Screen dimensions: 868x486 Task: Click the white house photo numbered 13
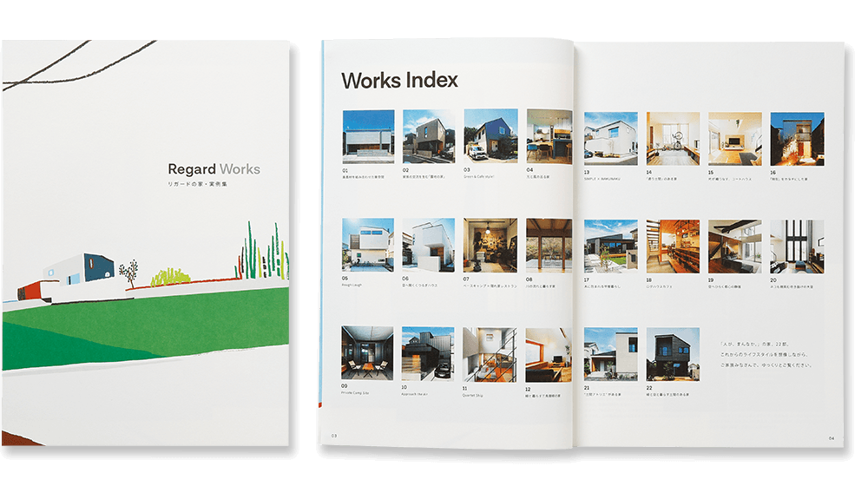pos(610,138)
